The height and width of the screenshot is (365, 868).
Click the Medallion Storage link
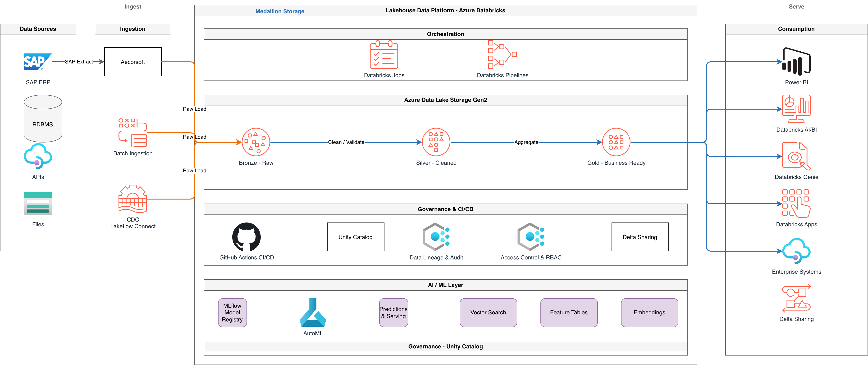pos(280,11)
